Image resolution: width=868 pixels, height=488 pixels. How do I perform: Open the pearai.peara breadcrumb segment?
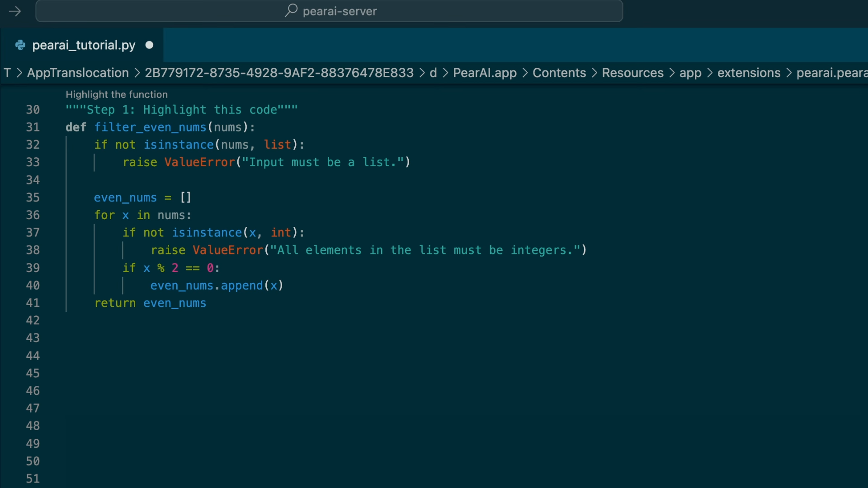tap(832, 73)
